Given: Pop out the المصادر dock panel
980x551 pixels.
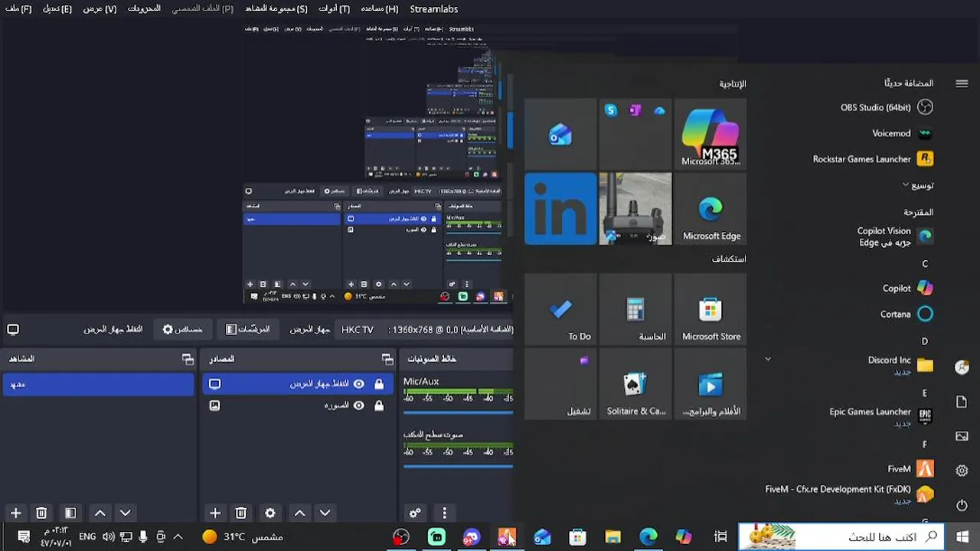Looking at the screenshot, I should (387, 359).
